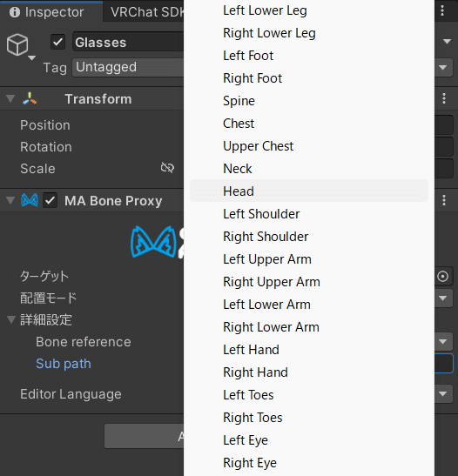This screenshot has width=458, height=476.
Task: Pick Left Hand bone
Action: [x=309, y=350]
